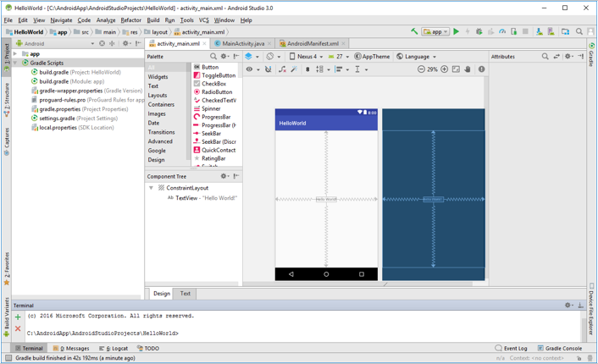Switch to the Text editor tab
Image resolution: width=598 pixels, height=364 pixels.
coord(185,294)
